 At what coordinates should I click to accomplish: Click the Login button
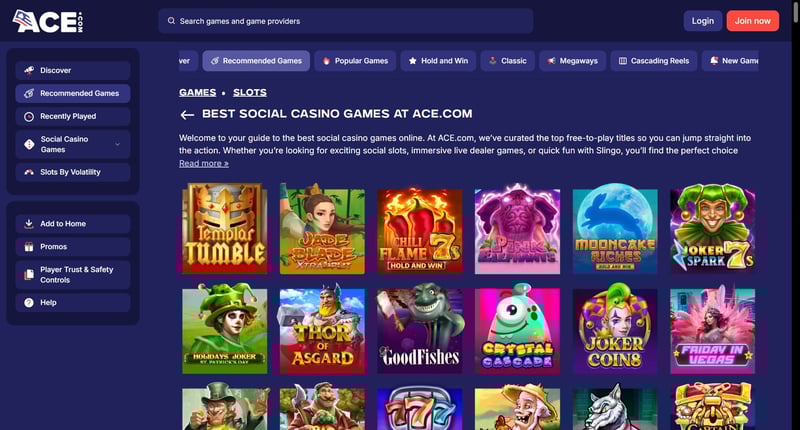(703, 21)
